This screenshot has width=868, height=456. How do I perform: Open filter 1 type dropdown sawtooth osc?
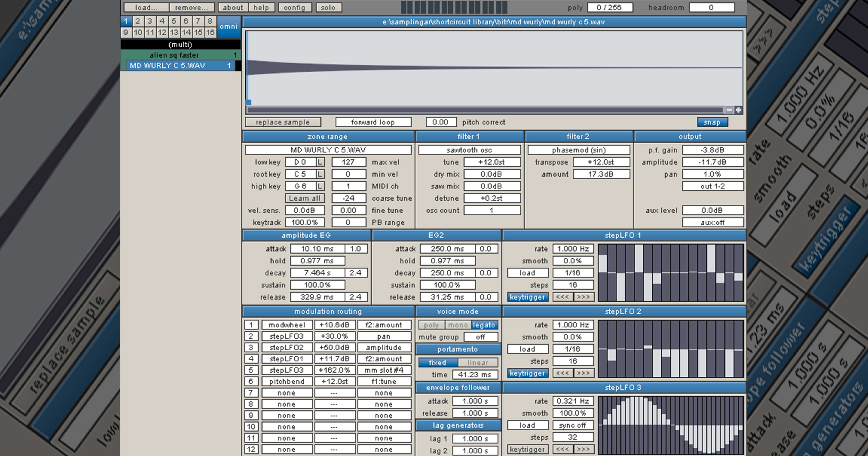[469, 150]
